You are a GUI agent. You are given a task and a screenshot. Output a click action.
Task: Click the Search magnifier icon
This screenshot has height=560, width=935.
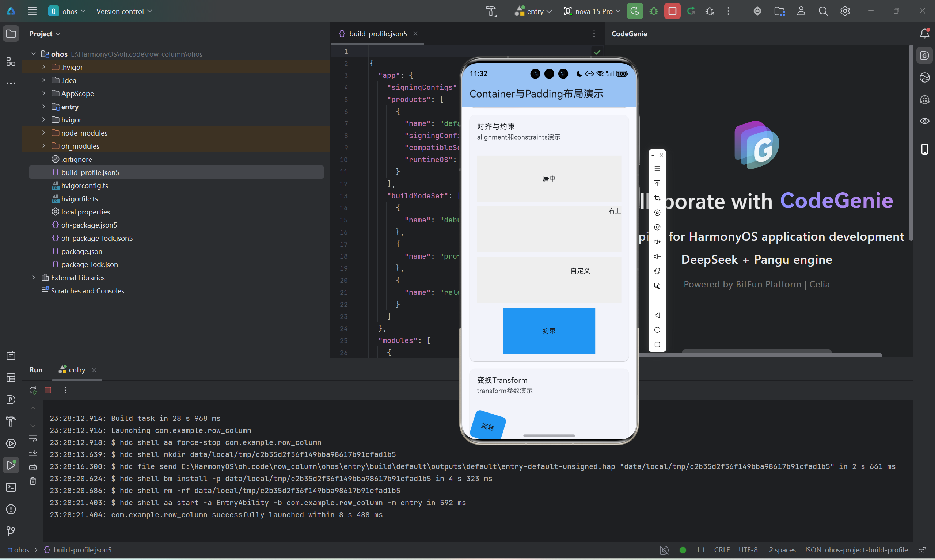823,11
